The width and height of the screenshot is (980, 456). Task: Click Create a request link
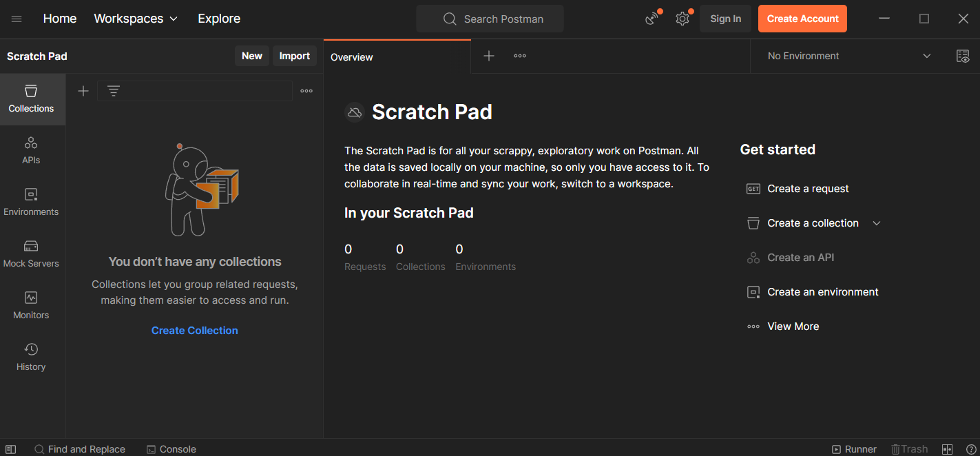click(x=809, y=189)
